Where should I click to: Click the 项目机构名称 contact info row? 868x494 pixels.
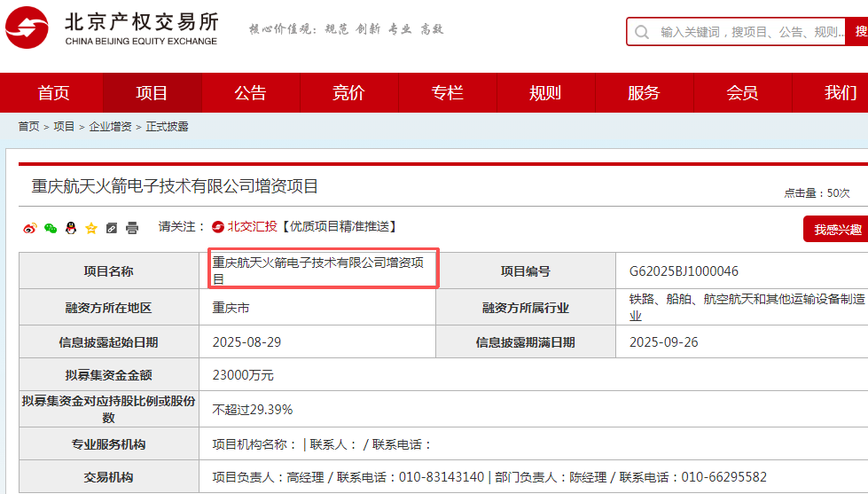click(x=322, y=444)
